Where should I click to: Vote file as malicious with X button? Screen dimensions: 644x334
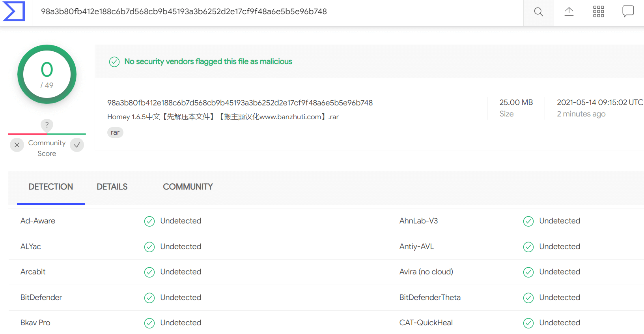(17, 145)
